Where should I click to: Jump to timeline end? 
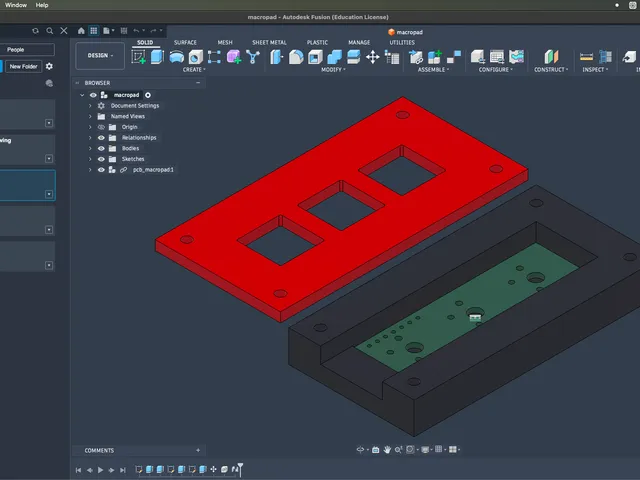point(122,470)
